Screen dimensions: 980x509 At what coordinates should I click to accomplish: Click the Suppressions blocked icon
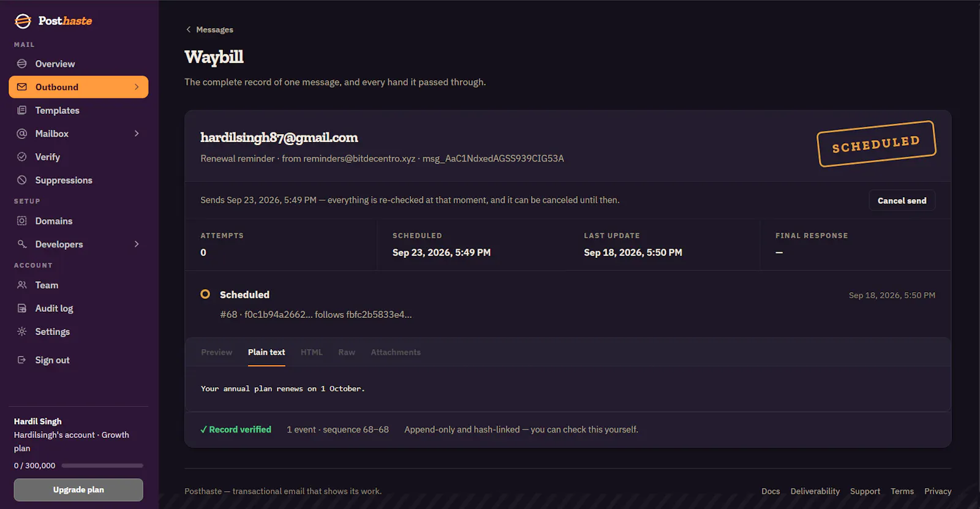pos(22,180)
